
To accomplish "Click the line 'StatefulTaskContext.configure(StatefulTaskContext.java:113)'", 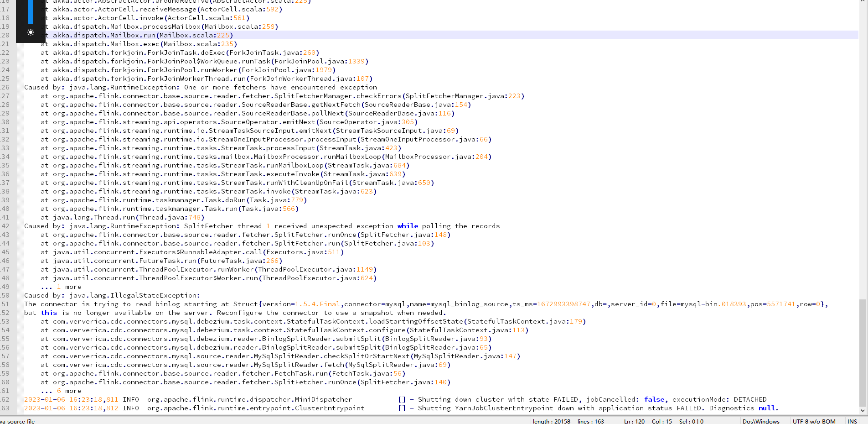I will pos(284,330).
